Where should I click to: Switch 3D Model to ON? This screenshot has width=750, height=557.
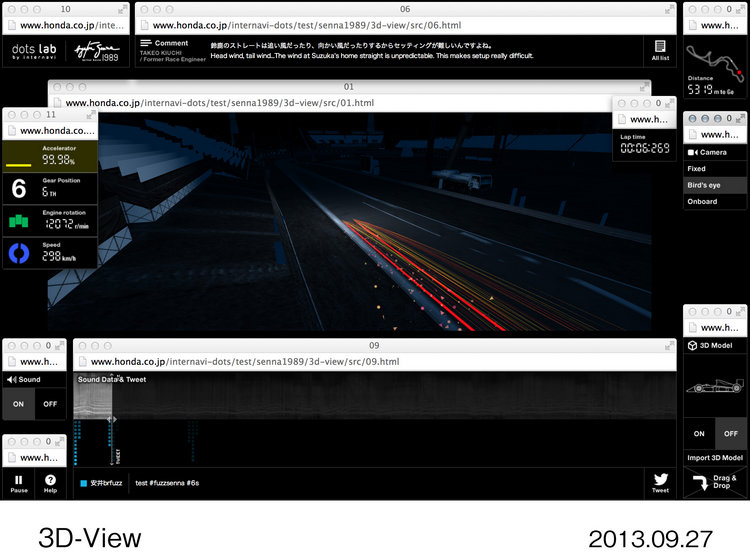699,433
